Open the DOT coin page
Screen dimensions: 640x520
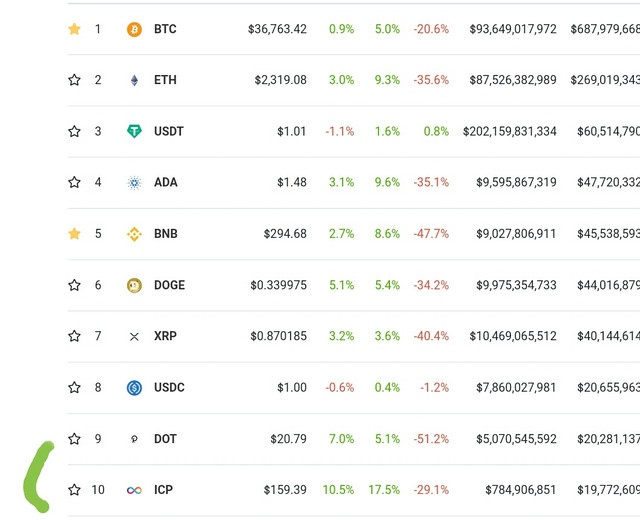coord(165,439)
